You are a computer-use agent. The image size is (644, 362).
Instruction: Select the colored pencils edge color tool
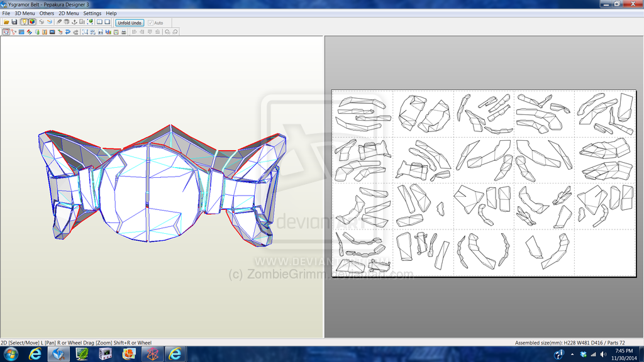[x=29, y=31]
